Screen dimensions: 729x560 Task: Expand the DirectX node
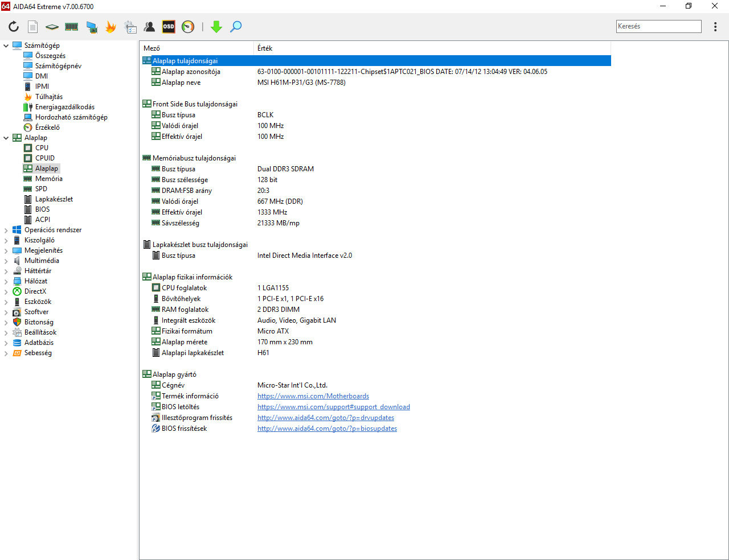(x=6, y=291)
